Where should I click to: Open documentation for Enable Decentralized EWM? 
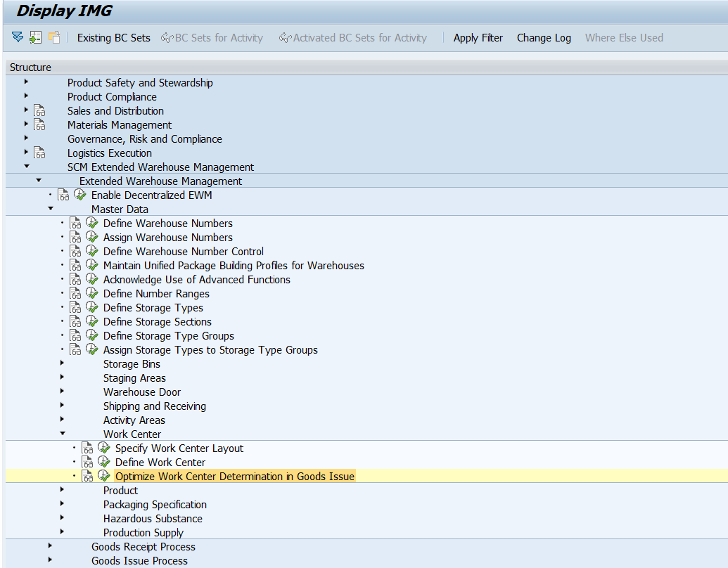63,195
